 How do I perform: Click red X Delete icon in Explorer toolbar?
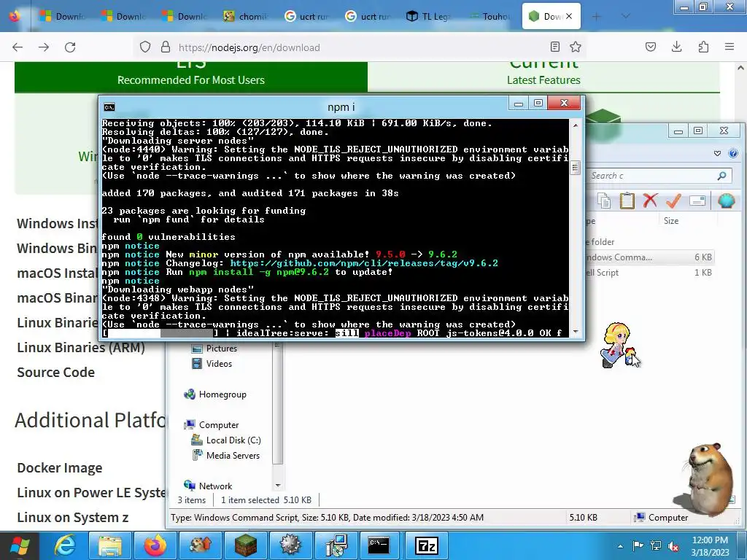coord(650,201)
